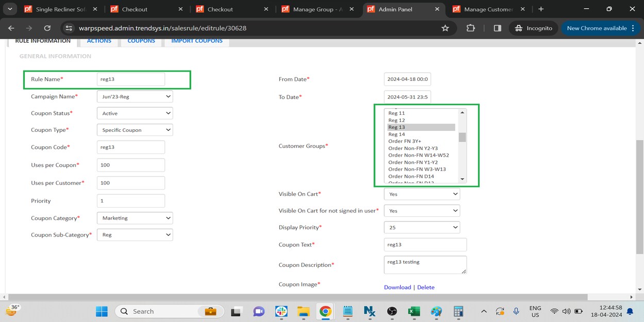Open the Import Coupons tab
This screenshot has width=644, height=322.
point(197,41)
